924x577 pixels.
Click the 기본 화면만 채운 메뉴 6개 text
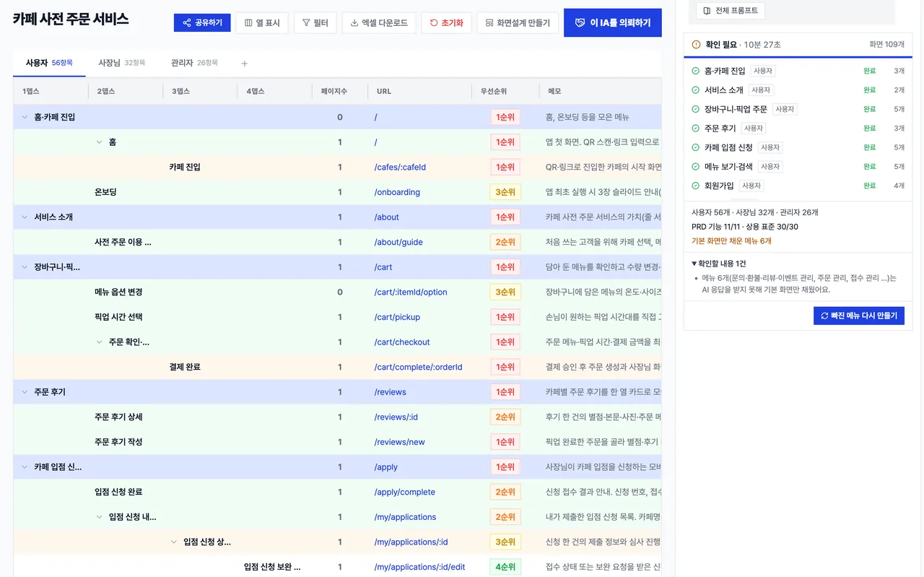pyautogui.click(x=731, y=241)
